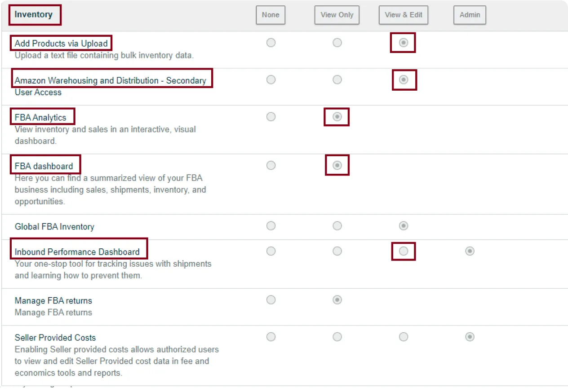Click the Manage FBA returns title
The width and height of the screenshot is (568, 392).
tap(53, 300)
